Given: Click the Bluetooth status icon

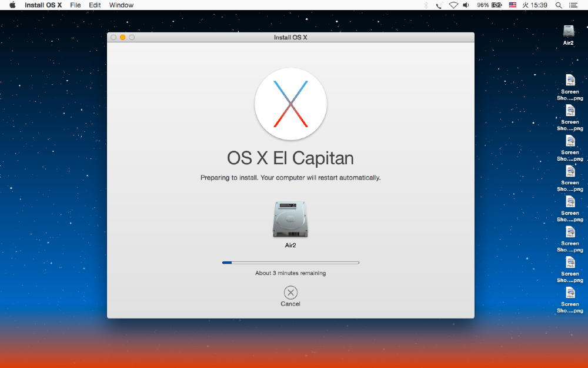Looking at the screenshot, I should pos(426,5).
